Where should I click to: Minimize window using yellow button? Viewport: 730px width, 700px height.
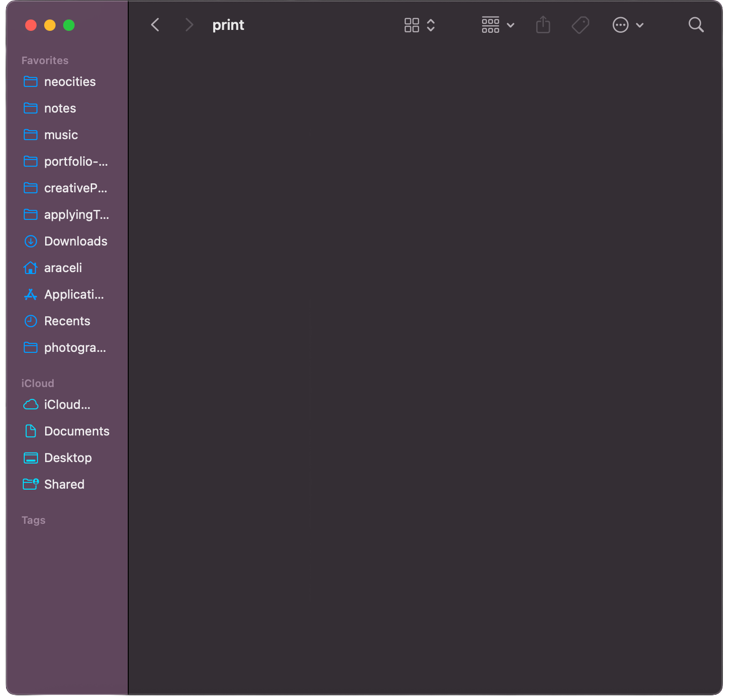pos(50,25)
